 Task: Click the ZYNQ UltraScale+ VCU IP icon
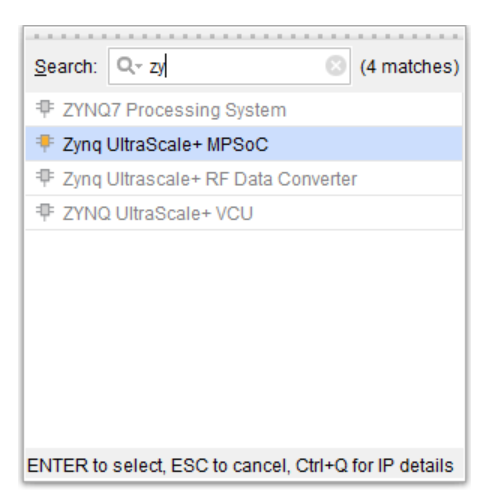tap(45, 212)
